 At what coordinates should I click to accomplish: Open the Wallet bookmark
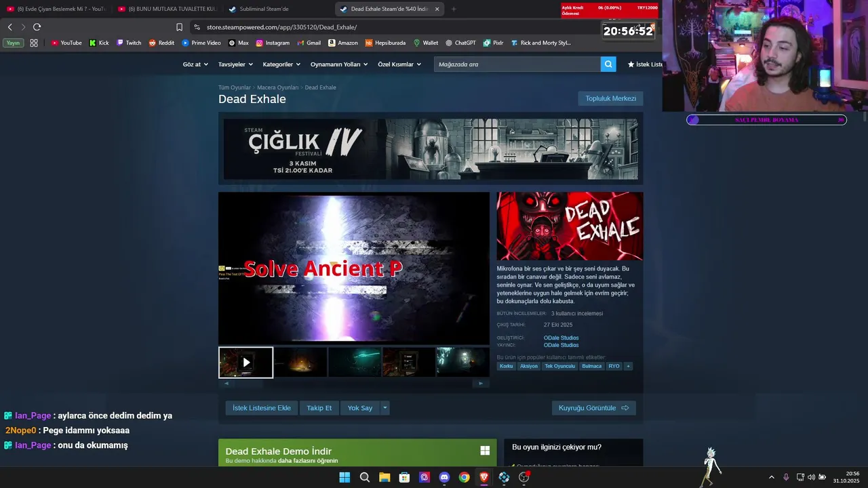[426, 43]
